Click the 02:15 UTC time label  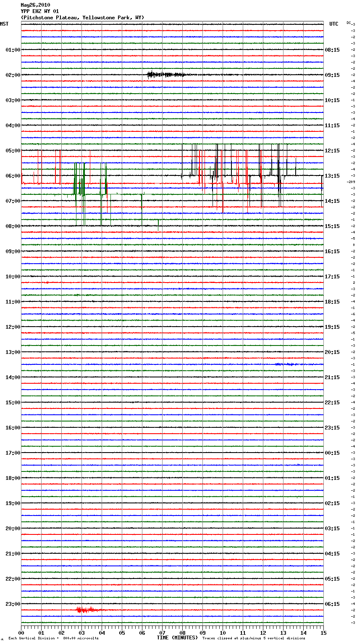[x=332, y=503]
